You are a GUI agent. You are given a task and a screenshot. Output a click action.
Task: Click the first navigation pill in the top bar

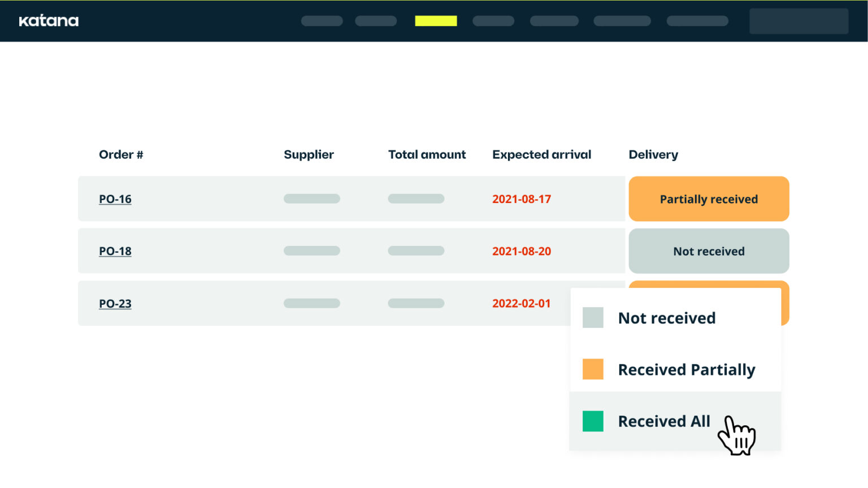(x=322, y=20)
